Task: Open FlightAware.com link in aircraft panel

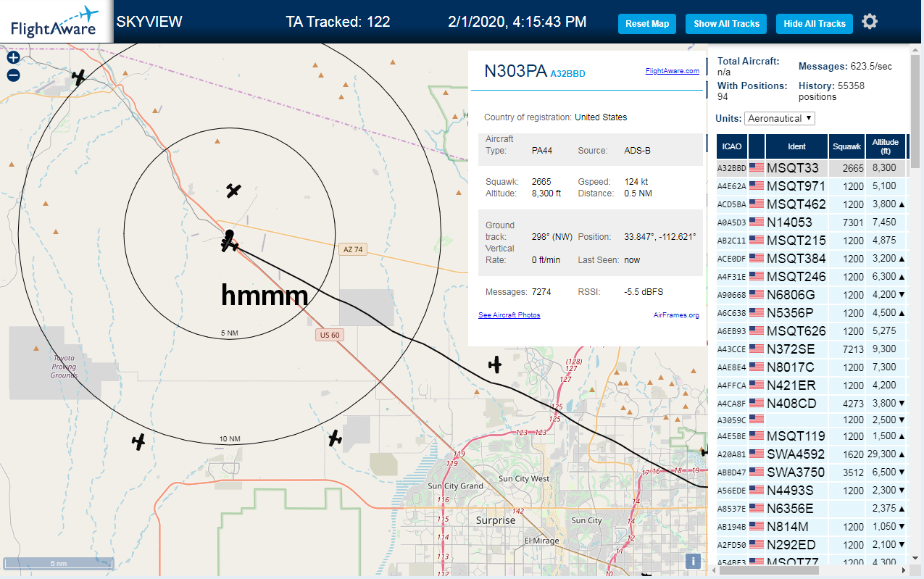Action: [x=673, y=71]
